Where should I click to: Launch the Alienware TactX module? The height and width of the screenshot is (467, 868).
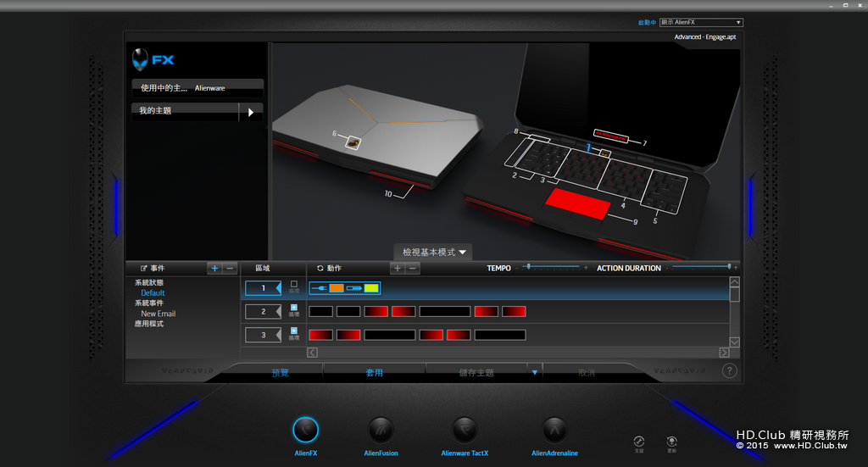[465, 430]
